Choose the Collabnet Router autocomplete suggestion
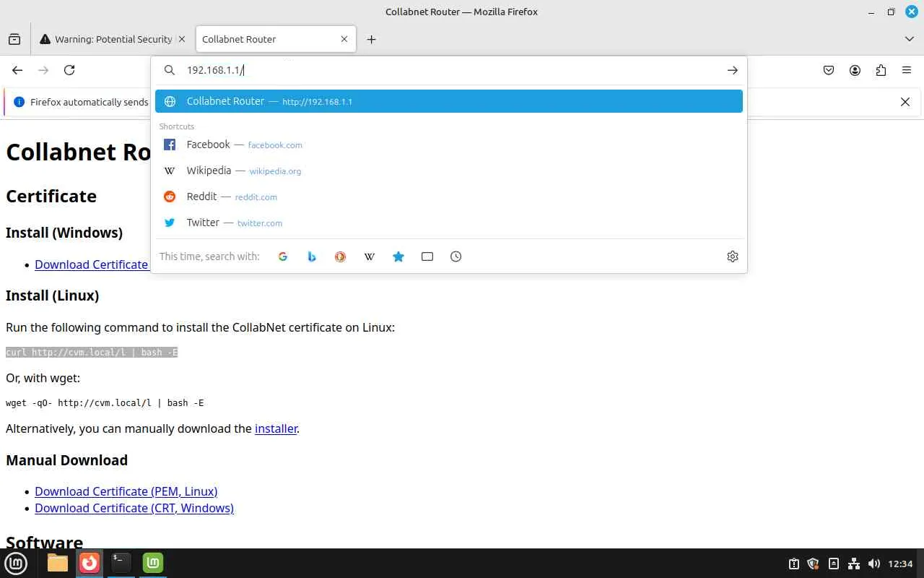This screenshot has height=578, width=924. (449, 101)
